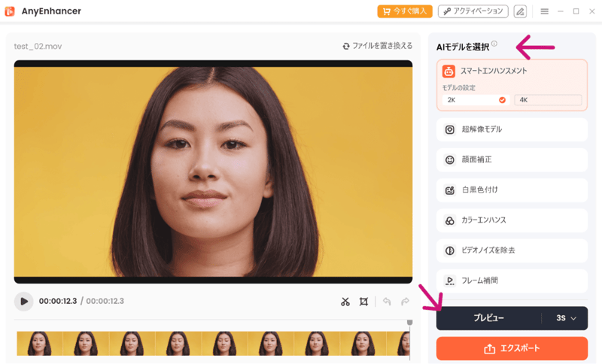This screenshot has width=602, height=364.
Task: Click the エクスポート export button
Action: point(512,348)
